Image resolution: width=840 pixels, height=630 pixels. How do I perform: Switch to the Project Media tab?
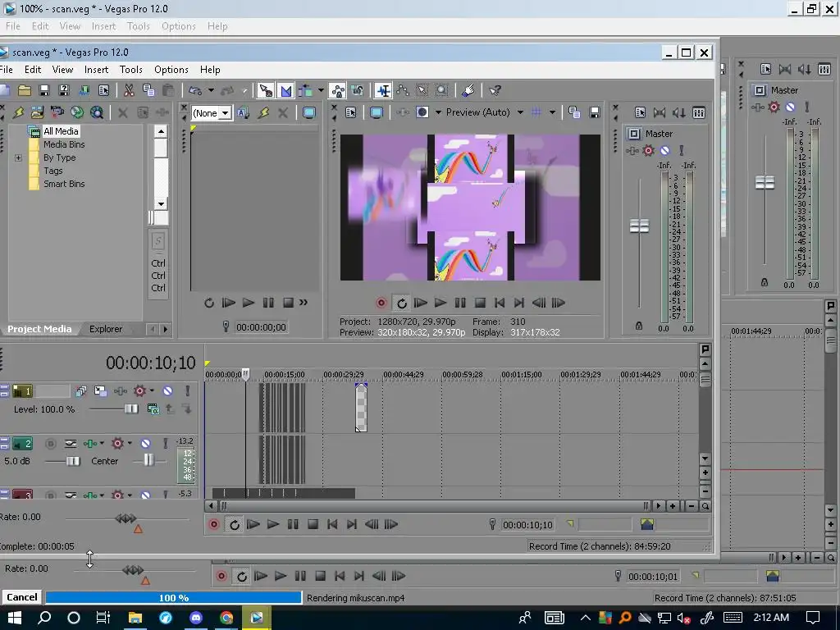(x=39, y=329)
